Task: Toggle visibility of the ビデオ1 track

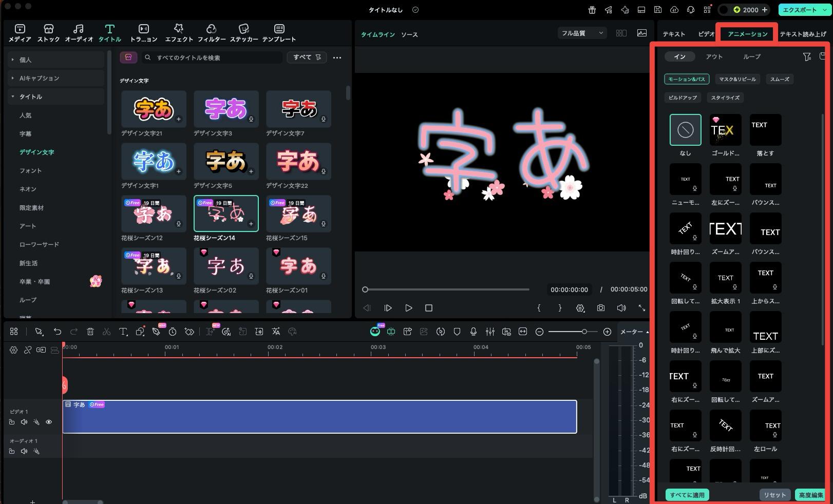Action: pos(49,422)
